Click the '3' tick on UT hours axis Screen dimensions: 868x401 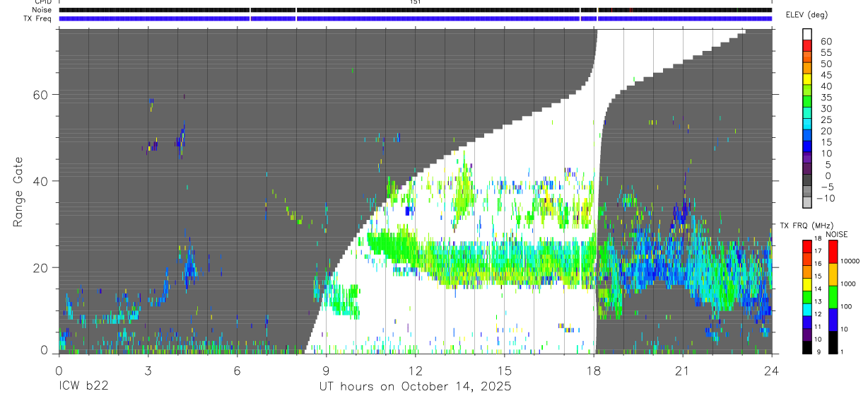click(x=148, y=370)
